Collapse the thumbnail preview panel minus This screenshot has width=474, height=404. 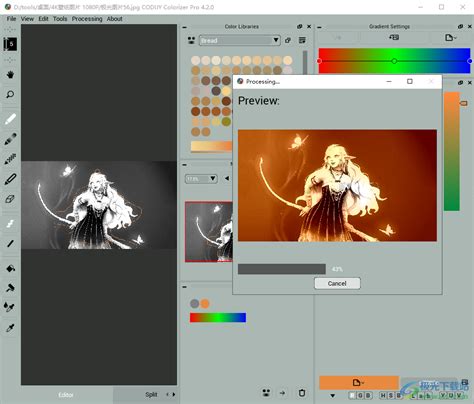tap(184, 164)
